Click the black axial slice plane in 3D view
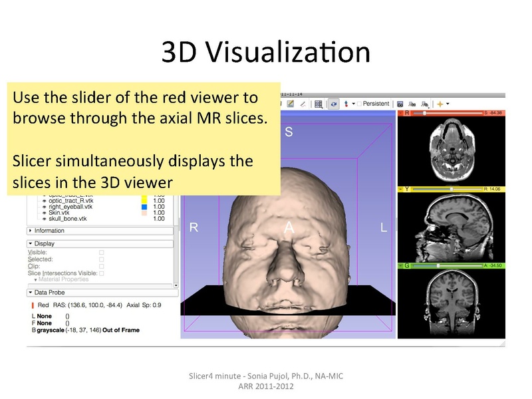The image size is (532, 399). point(288,301)
